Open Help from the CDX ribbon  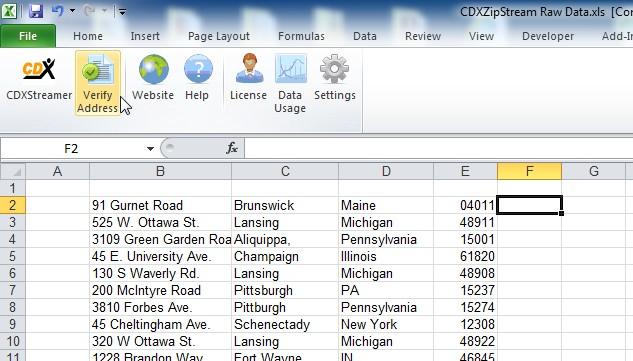click(197, 78)
